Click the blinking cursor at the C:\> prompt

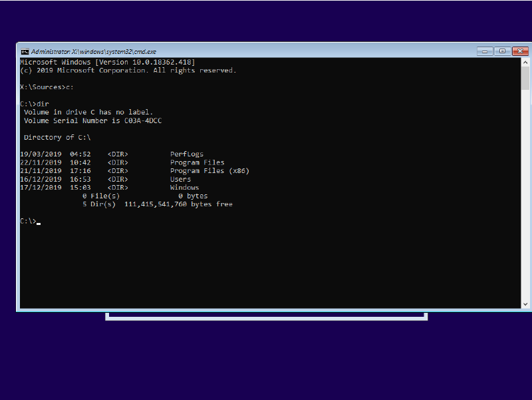coord(38,221)
